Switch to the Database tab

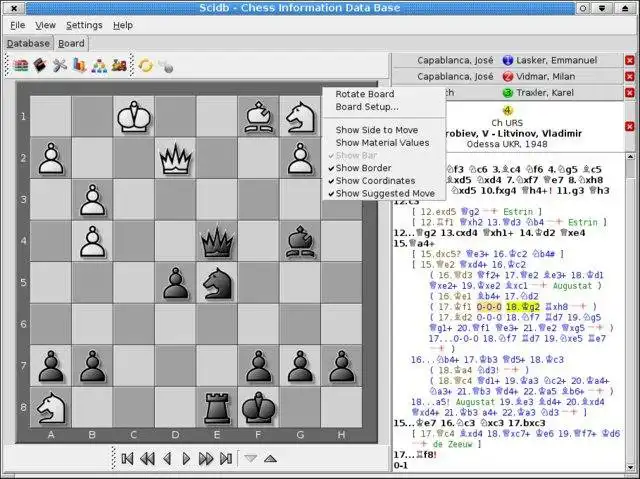[28, 43]
